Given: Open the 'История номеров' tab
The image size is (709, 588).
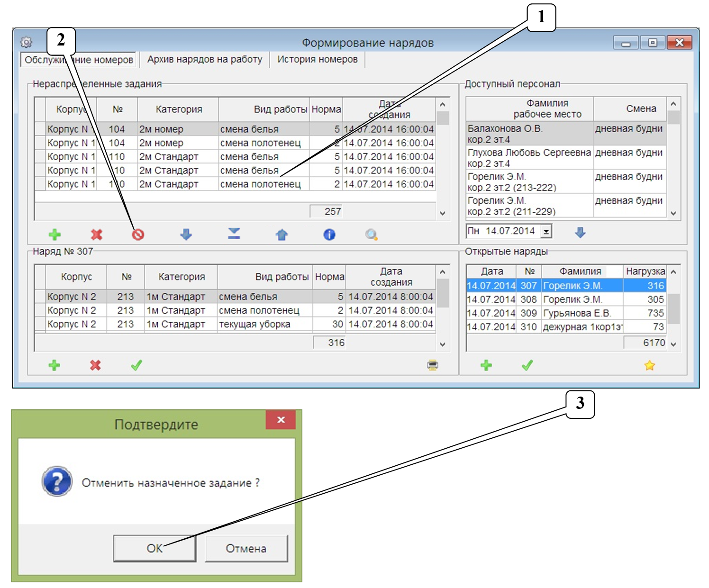Looking at the screenshot, I should 317,59.
